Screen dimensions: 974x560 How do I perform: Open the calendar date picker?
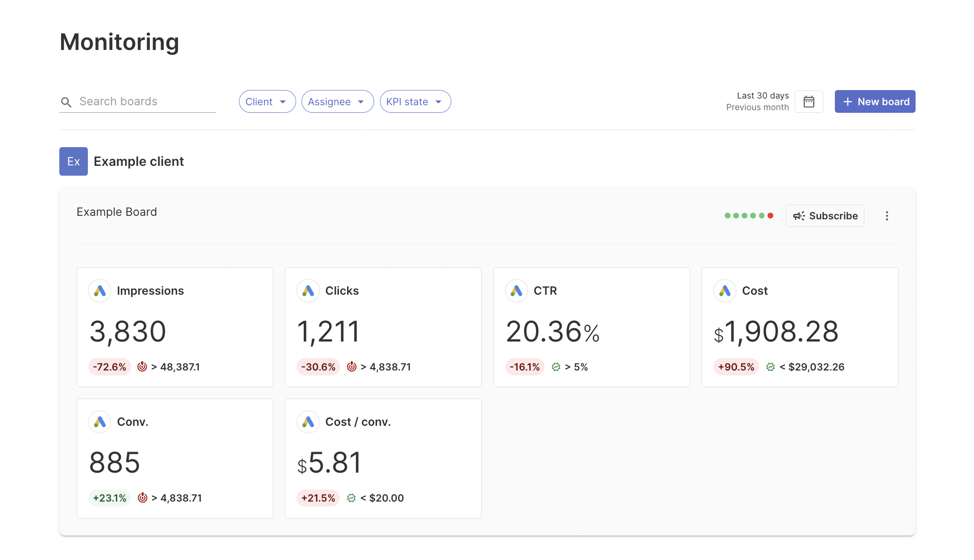pyautogui.click(x=809, y=101)
